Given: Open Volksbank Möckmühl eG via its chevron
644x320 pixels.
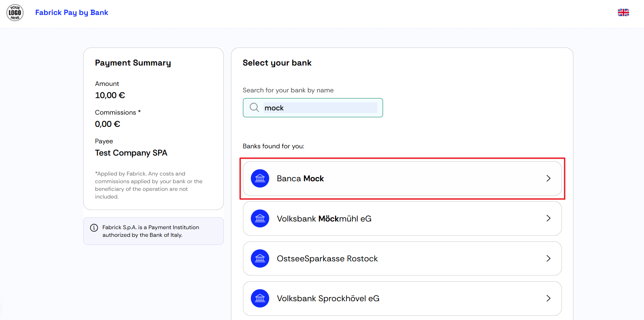Looking at the screenshot, I should 548,218.
